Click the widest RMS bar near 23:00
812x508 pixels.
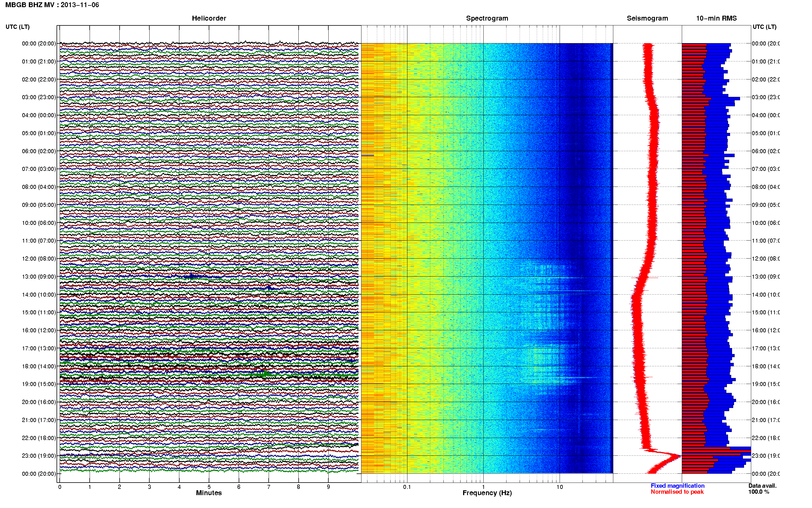pyautogui.click(x=716, y=451)
